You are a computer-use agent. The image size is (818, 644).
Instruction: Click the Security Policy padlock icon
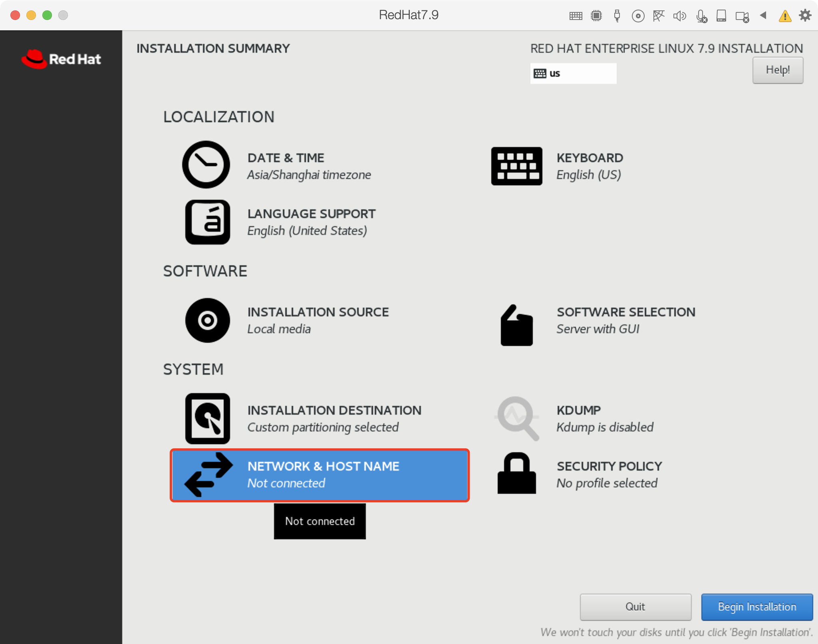click(516, 473)
